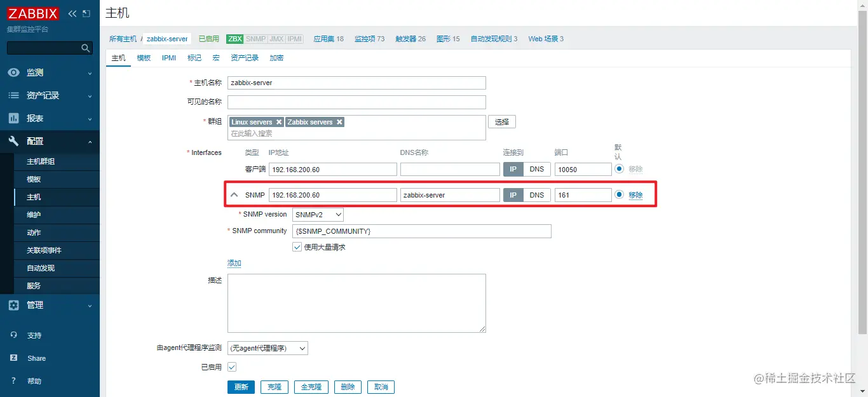Set the agent interface as default
This screenshot has width=868, height=397.
pos(620,169)
